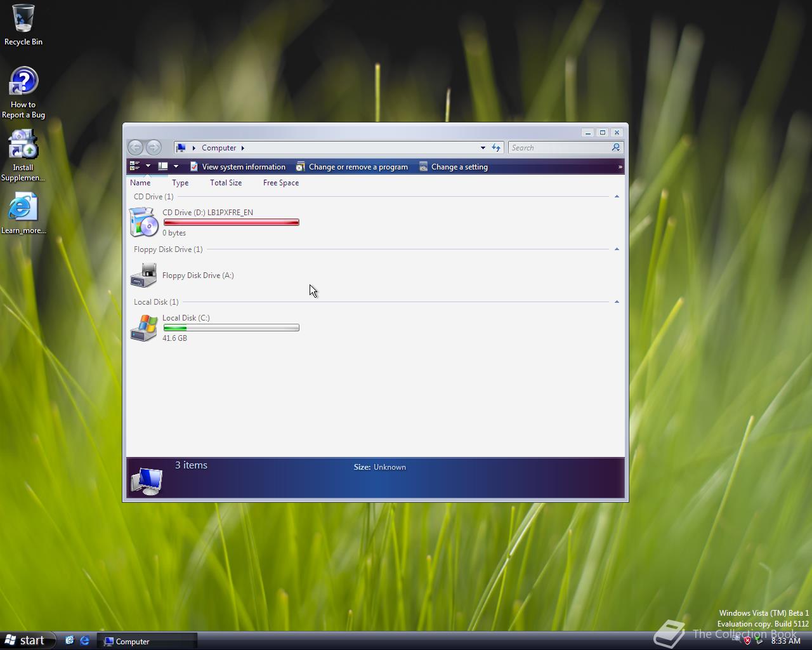Click the computer icon in address bar
The width and height of the screenshot is (812, 650).
(181, 148)
